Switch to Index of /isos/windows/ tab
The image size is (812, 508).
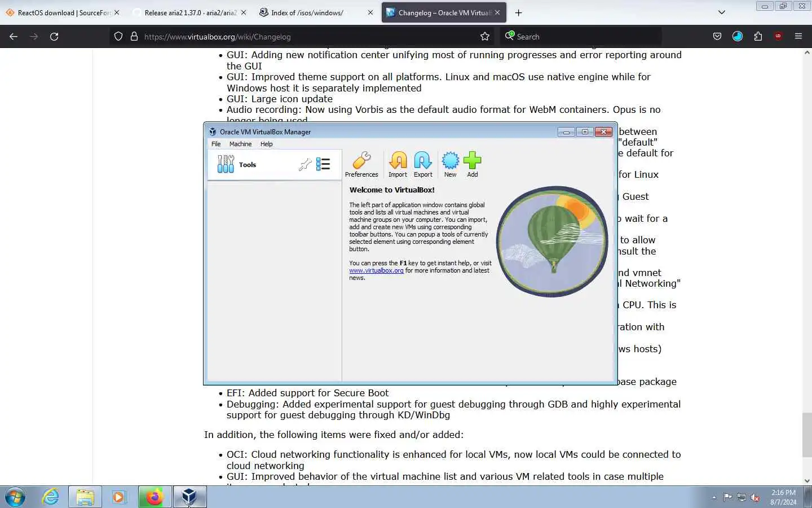coord(316,12)
